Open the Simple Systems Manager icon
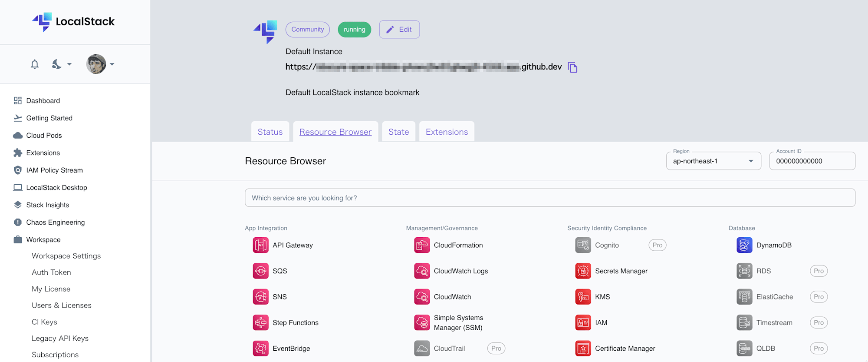The height and width of the screenshot is (362, 868). tap(422, 322)
